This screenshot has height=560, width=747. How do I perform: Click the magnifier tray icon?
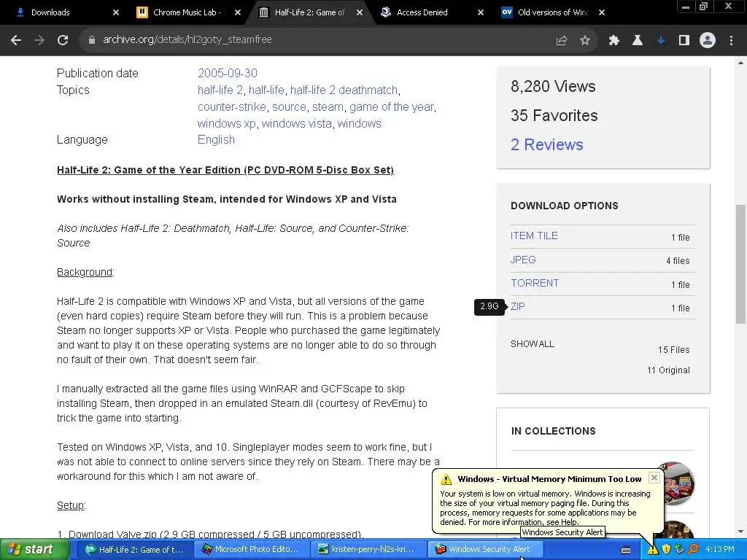coord(693,550)
